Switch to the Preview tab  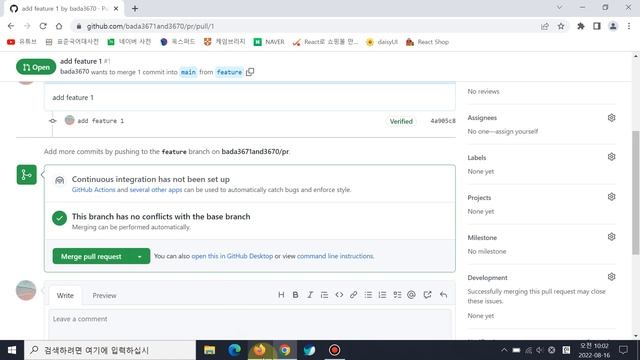[104, 296]
